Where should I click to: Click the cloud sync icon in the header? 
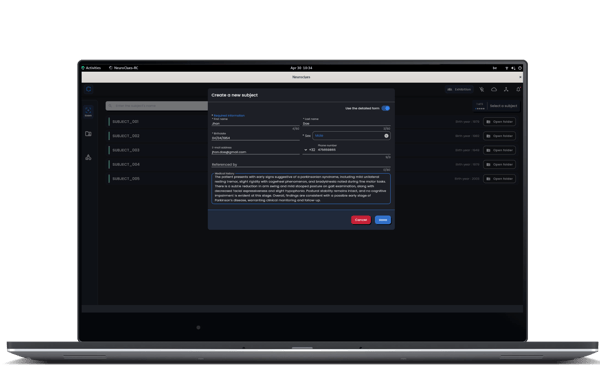[x=494, y=89]
